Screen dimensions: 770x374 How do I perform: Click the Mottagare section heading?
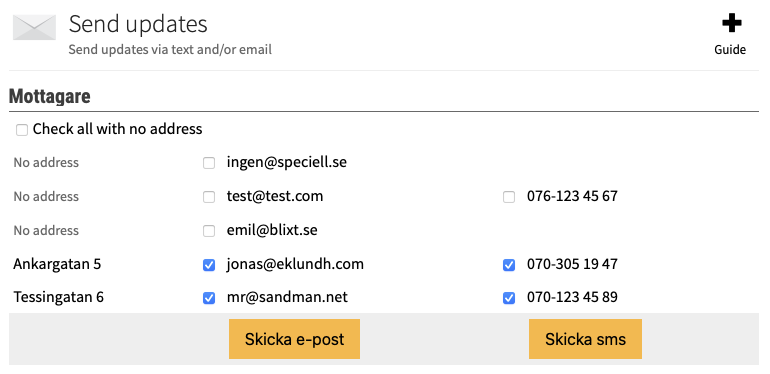click(50, 96)
